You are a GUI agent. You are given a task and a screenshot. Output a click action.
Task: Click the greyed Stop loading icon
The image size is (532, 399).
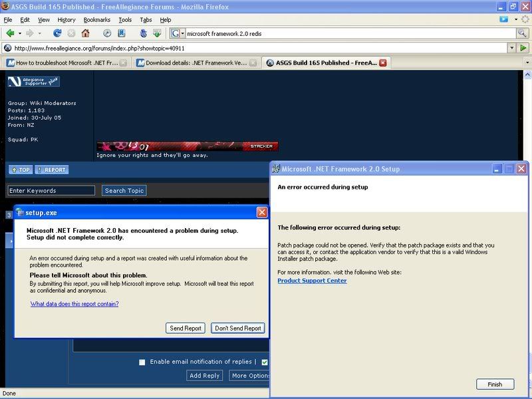coord(71,33)
